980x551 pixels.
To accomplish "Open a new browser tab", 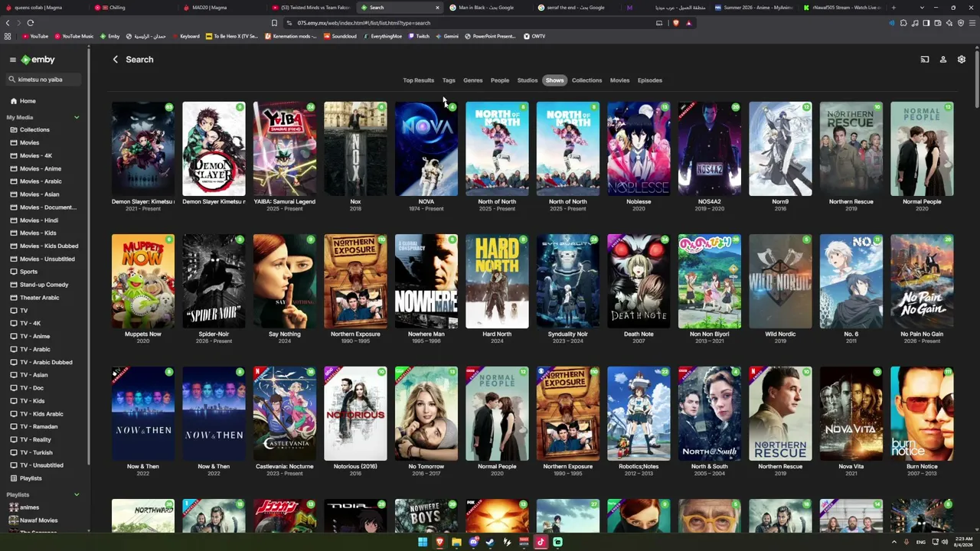I will (893, 8).
